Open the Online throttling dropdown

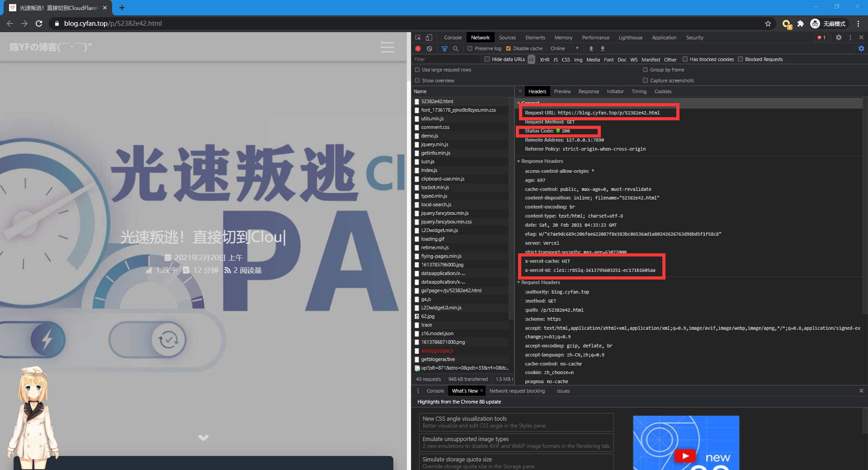[564, 48]
